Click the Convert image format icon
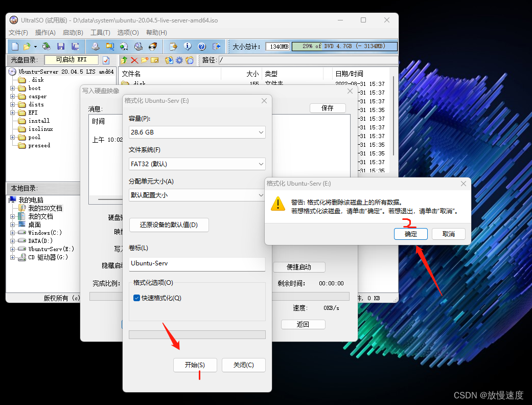 [124, 47]
